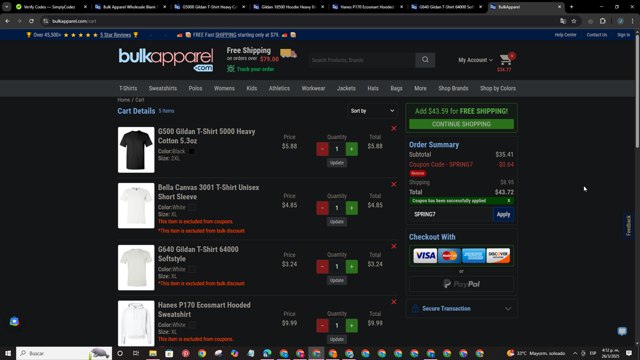The height and width of the screenshot is (360, 640).
Task: Click the Sign In link
Action: [623, 35]
